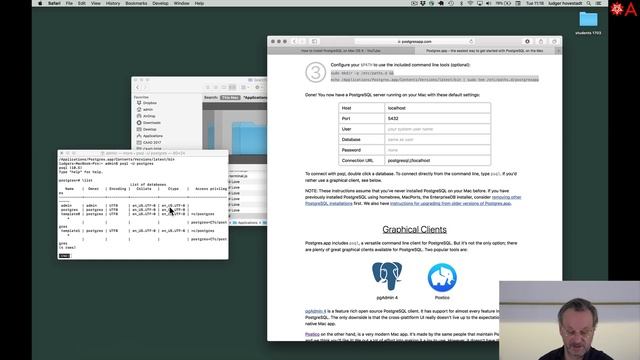Switch to the YouTube PostgreSQL install tab
640x360 pixels.
pos(341,51)
